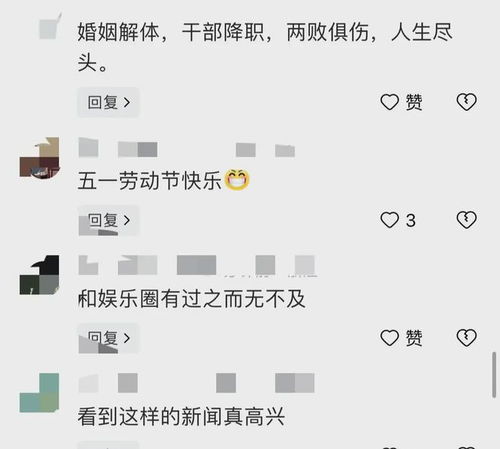The height and width of the screenshot is (449, 500).
Task: Open the blurred username above 五一劳动节快乐
Action: 187,148
